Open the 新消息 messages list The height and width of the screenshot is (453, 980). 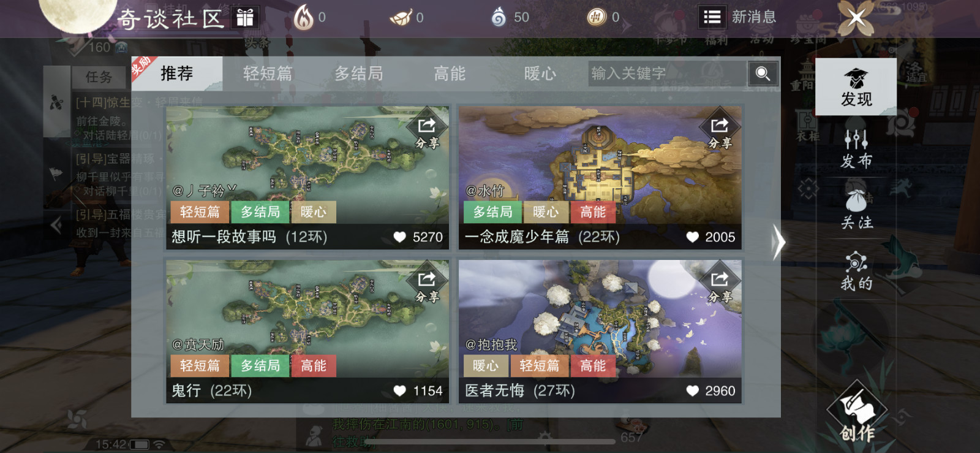click(x=737, y=17)
